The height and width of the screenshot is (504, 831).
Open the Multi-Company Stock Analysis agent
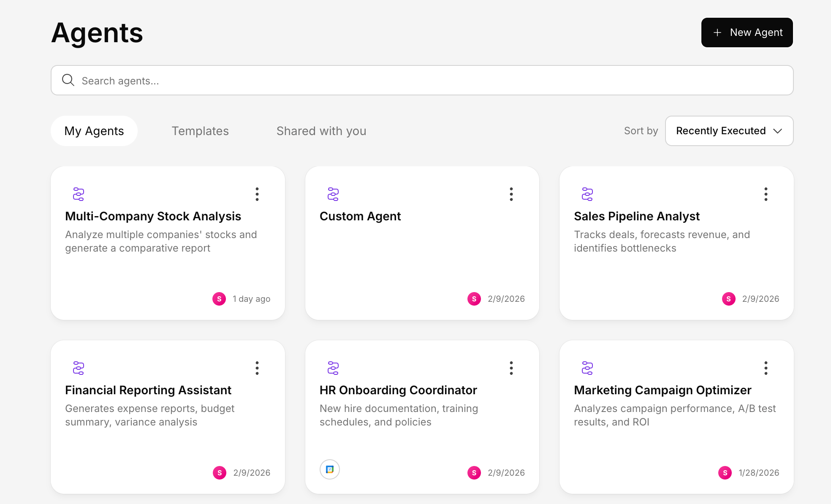[153, 216]
